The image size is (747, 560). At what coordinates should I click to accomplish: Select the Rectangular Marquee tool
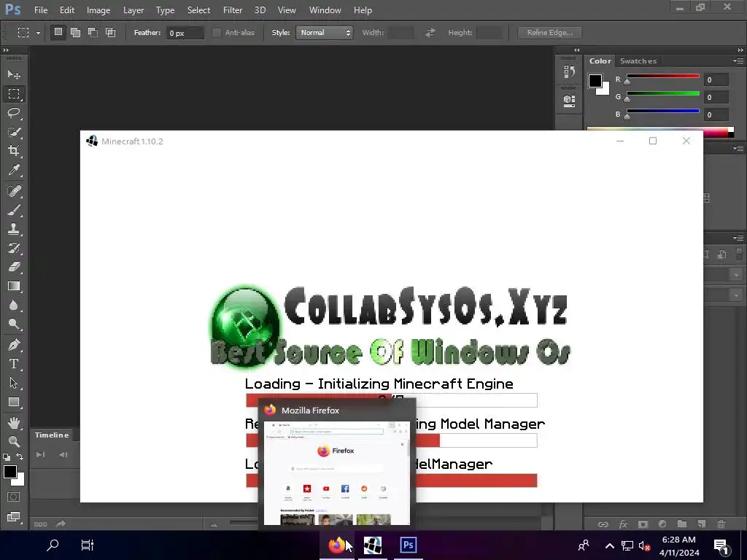(14, 94)
